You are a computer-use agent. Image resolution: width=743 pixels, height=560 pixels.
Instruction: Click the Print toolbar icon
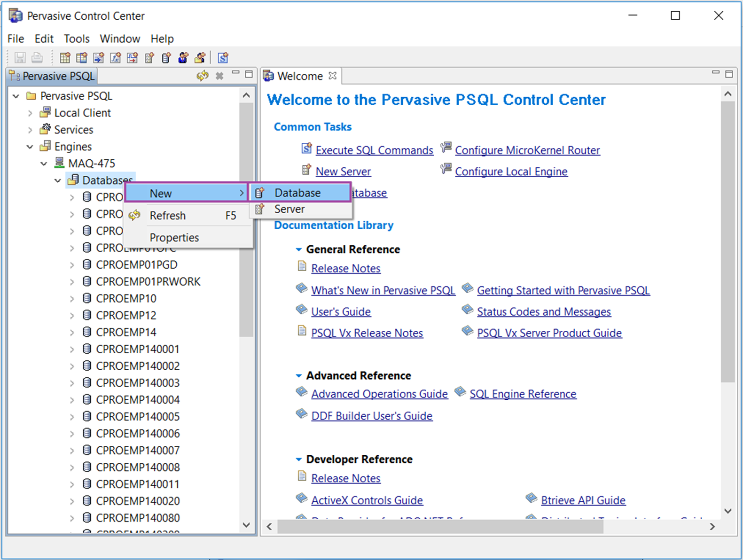click(x=37, y=58)
